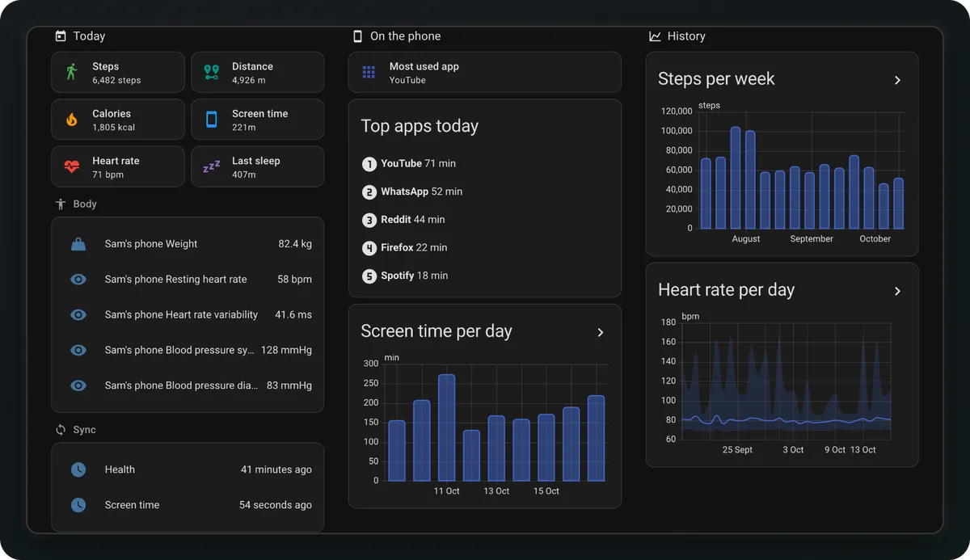The image size is (970, 560).
Task: Click the eye icon beside Blood pressure dia…
Action: point(78,386)
